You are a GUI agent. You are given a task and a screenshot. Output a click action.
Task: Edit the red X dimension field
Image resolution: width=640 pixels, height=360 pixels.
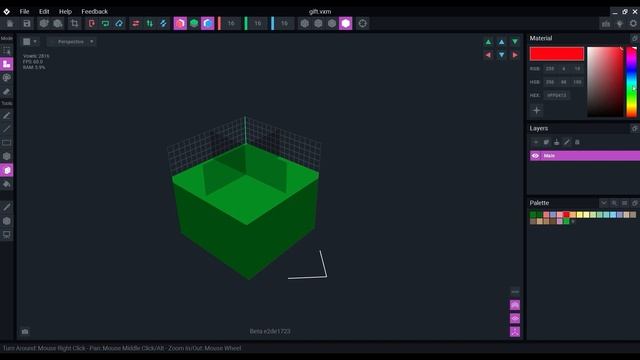[231, 24]
